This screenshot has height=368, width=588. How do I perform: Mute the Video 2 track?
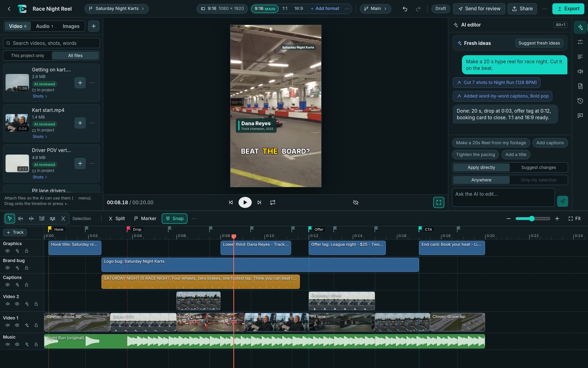(x=7, y=304)
